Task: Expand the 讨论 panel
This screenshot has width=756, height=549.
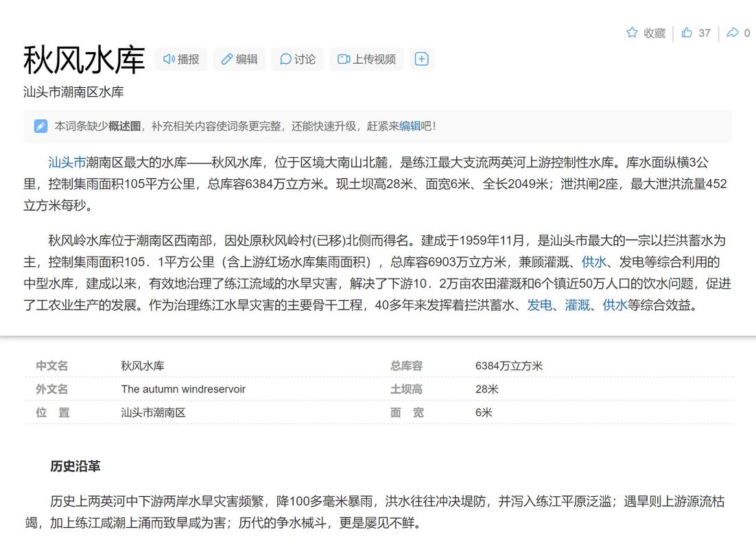Action: (297, 59)
